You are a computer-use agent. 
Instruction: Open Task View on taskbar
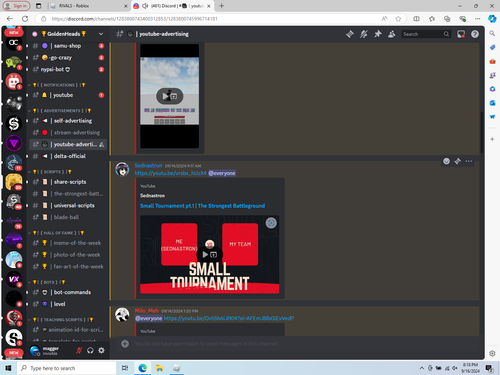tap(125, 368)
